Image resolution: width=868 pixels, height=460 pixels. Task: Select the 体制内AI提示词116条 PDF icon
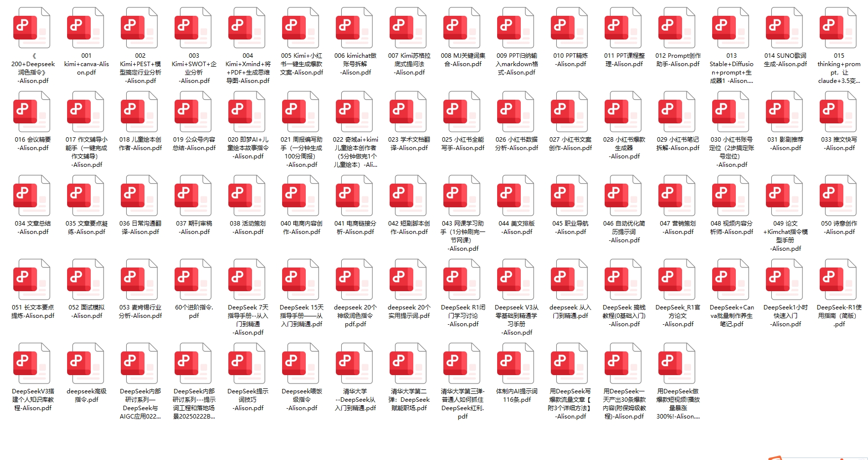[515, 363]
